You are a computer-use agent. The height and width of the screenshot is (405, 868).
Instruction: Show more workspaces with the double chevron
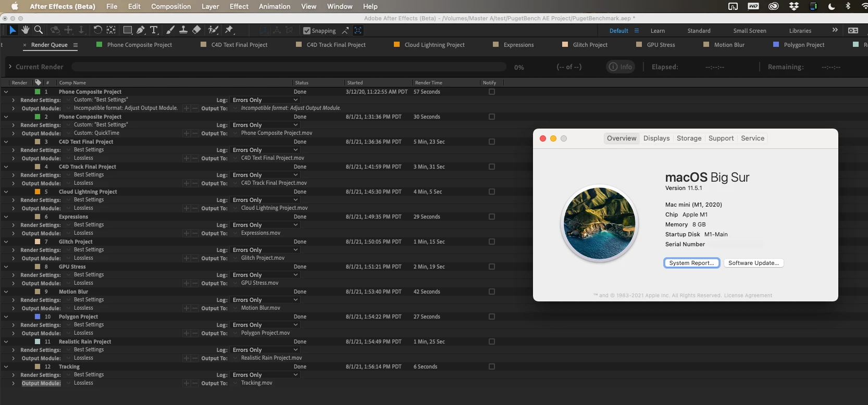point(835,30)
